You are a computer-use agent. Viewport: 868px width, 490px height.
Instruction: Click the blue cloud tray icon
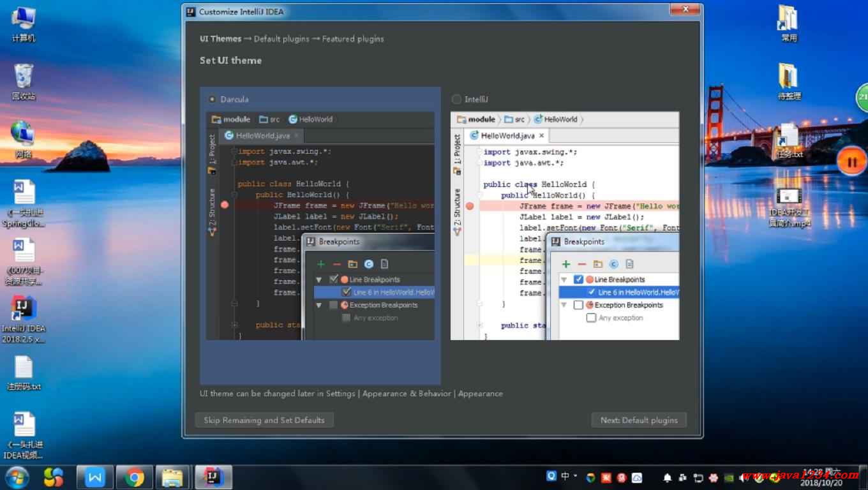[x=637, y=477]
